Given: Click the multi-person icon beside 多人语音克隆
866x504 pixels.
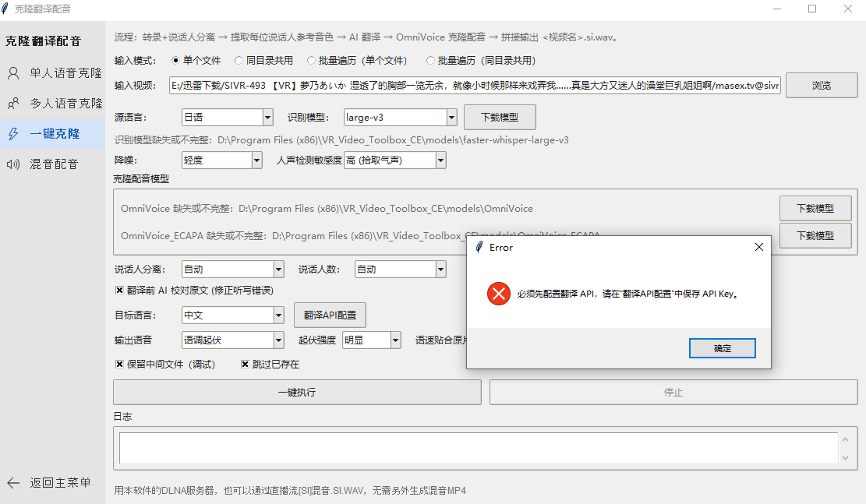Looking at the screenshot, I should pyautogui.click(x=13, y=104).
